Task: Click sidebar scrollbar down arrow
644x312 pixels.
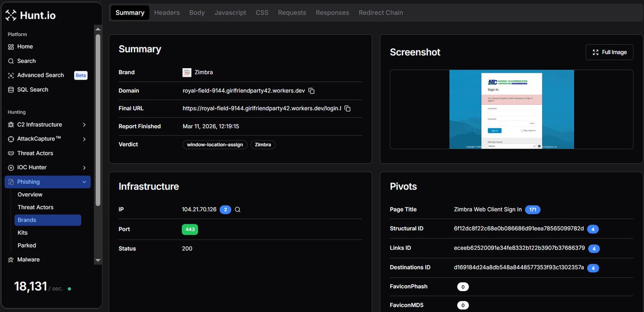Action: tap(98, 260)
